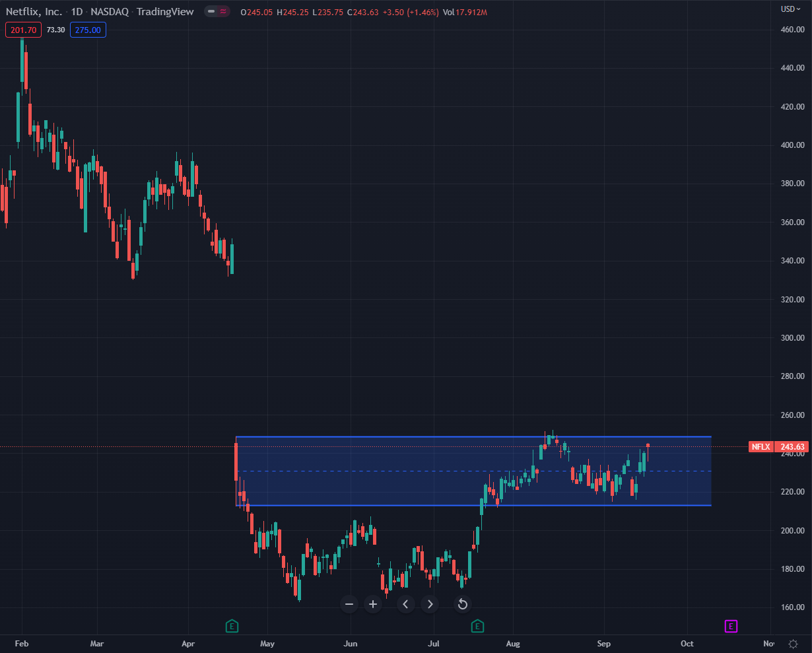Screen dimensions: 812x653
Task: Click the 1D interval label in the title
Action: pyautogui.click(x=78, y=12)
